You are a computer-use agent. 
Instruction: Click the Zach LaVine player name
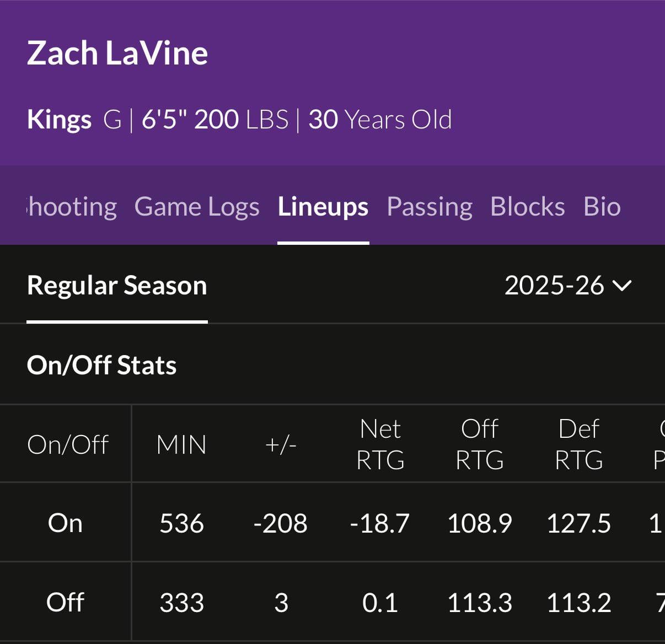pyautogui.click(x=117, y=53)
